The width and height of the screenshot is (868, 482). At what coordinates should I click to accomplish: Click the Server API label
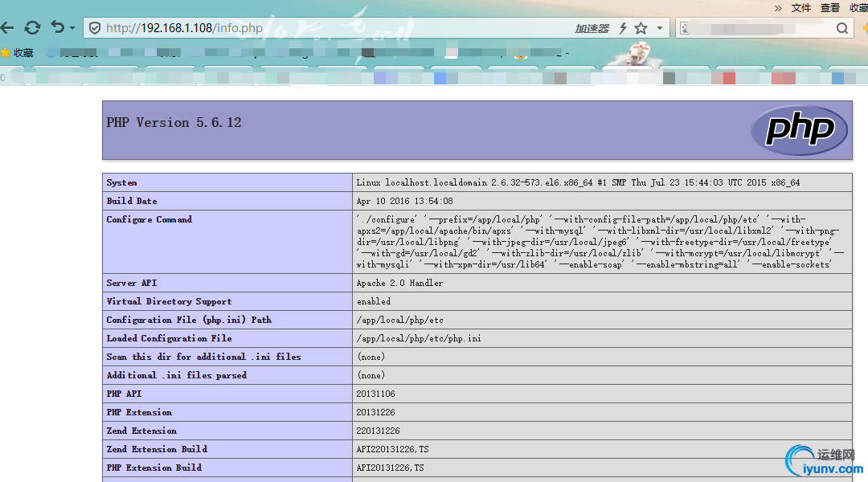(x=132, y=283)
